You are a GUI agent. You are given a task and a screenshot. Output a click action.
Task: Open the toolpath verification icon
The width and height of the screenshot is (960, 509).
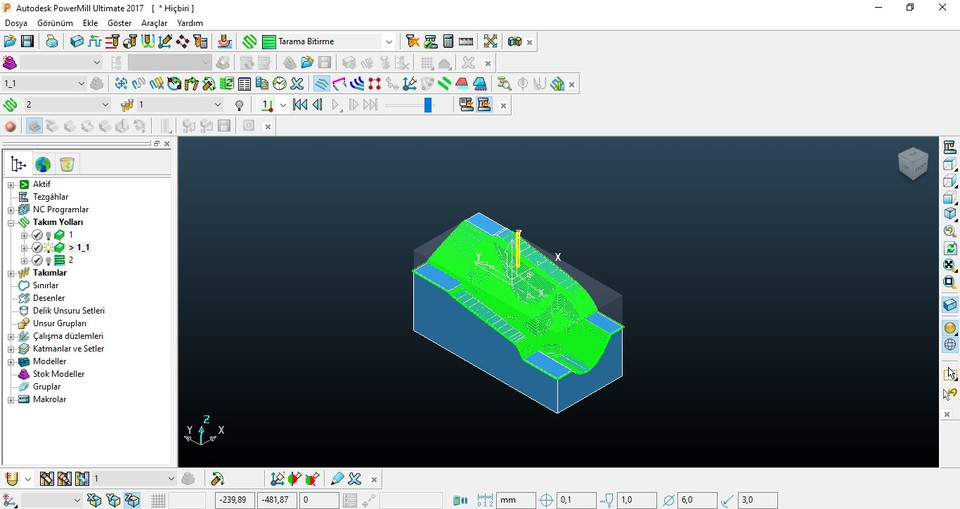coord(413,41)
